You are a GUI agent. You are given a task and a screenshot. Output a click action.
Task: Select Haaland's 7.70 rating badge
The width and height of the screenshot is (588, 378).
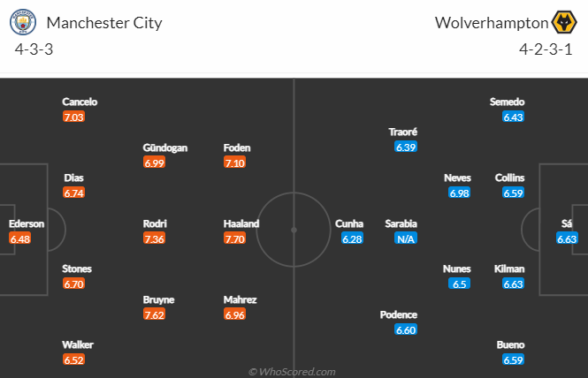pyautogui.click(x=234, y=238)
